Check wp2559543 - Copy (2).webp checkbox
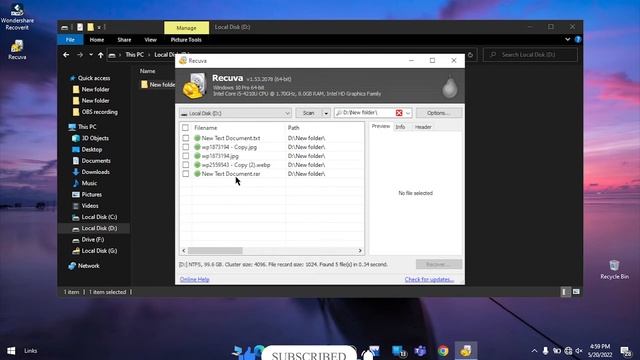 (186, 165)
